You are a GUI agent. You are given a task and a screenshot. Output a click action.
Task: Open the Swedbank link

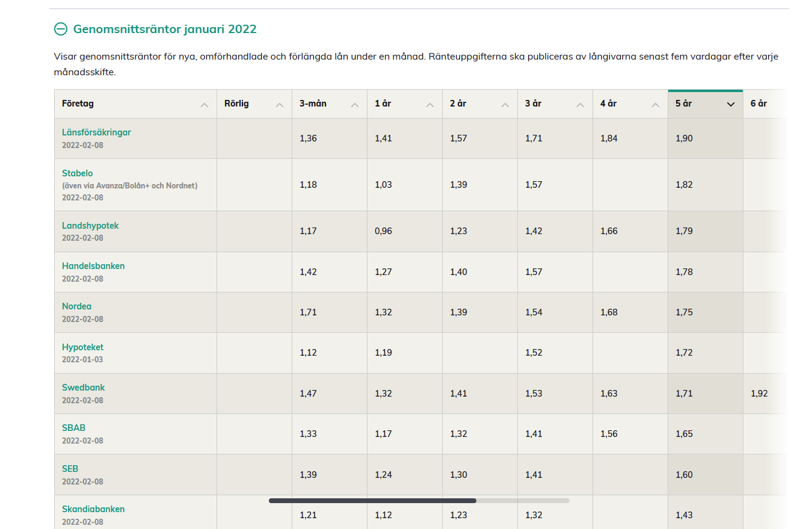[83, 388]
